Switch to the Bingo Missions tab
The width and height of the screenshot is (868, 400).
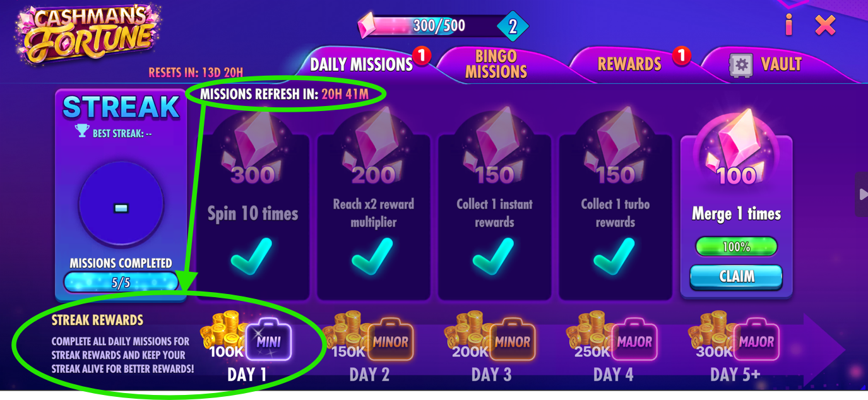[496, 64]
